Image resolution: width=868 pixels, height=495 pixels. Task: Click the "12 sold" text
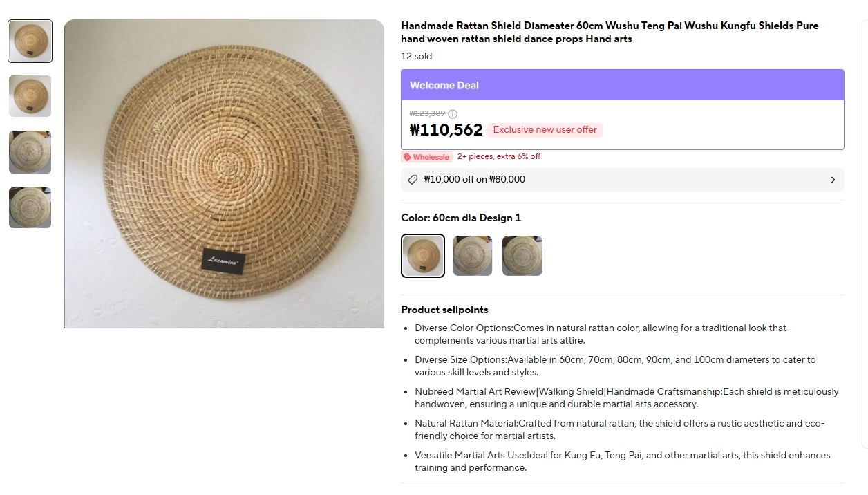(417, 57)
